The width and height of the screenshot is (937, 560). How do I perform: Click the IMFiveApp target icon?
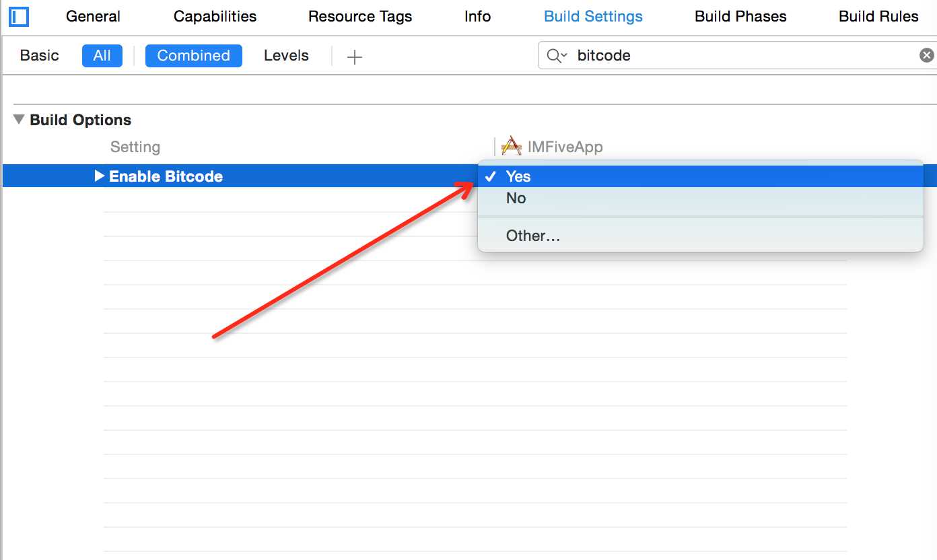512,146
